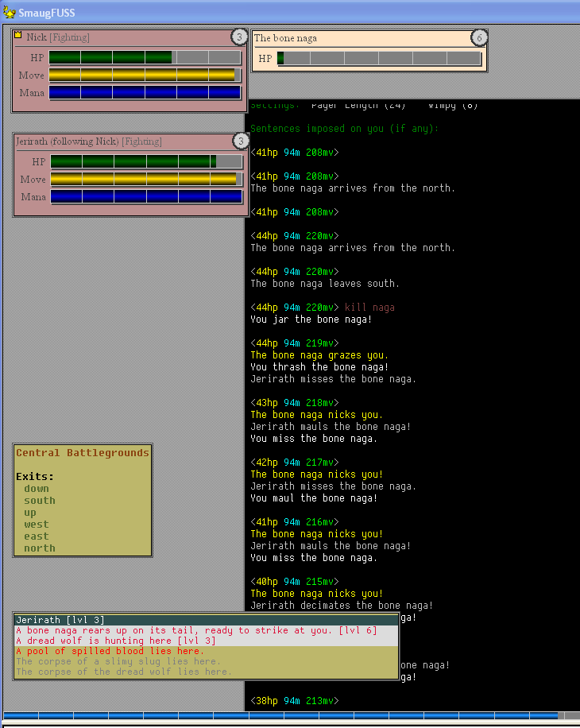
Task: Move north from the exits panel
Action: 40,548
